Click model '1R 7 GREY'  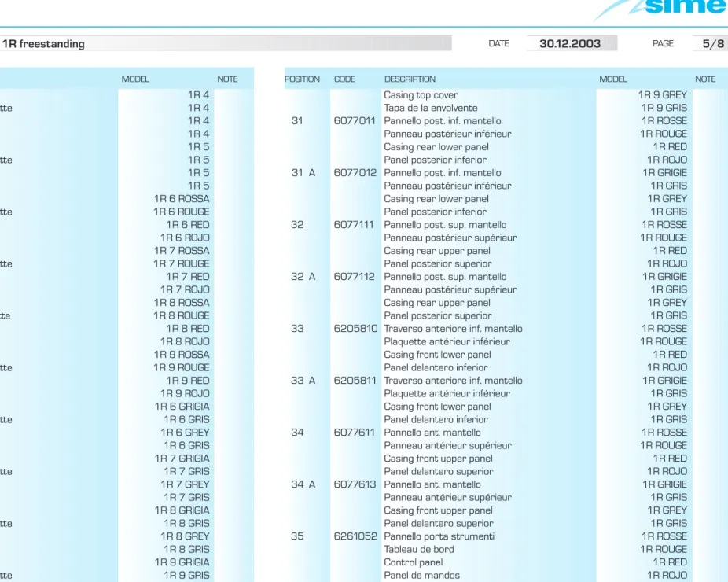click(185, 484)
